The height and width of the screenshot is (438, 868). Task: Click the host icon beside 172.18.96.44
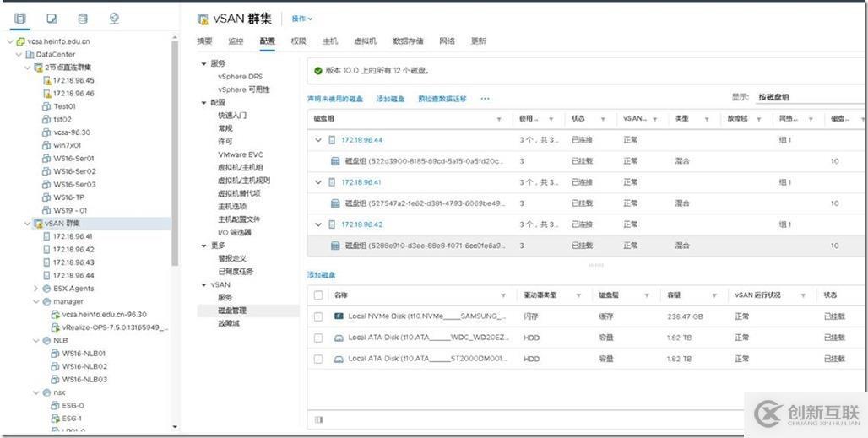pyautogui.click(x=332, y=140)
